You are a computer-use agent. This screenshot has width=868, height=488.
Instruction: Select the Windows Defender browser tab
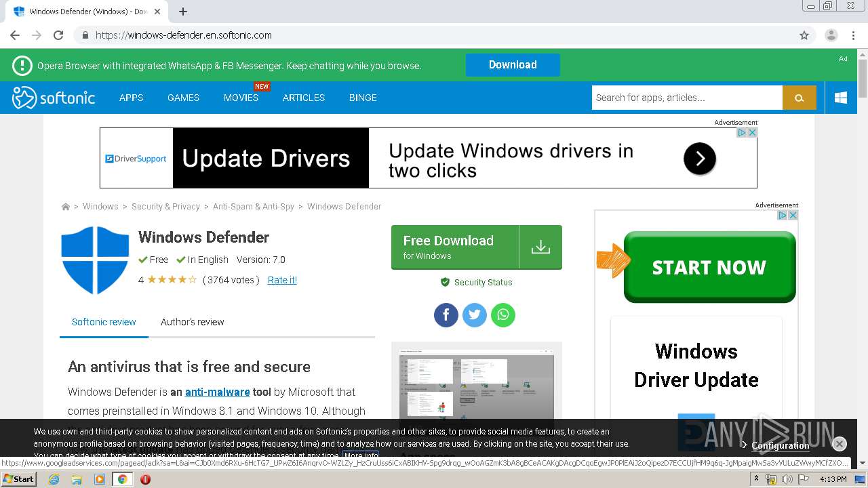(x=88, y=12)
